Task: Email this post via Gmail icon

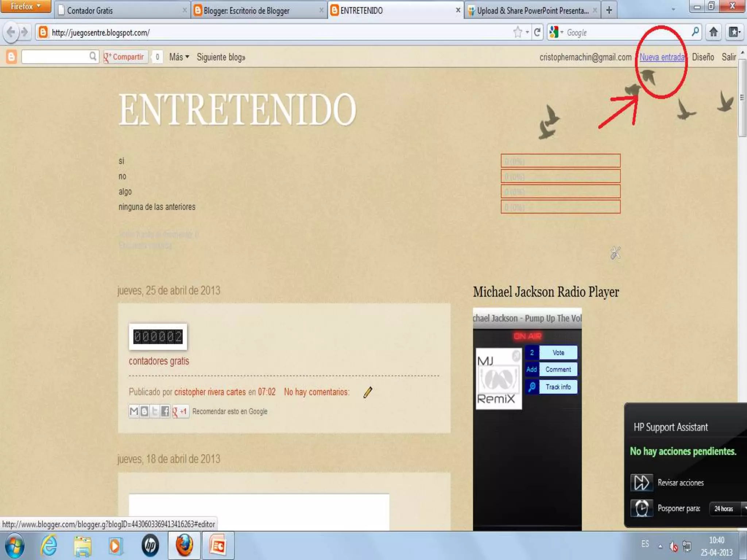Action: coord(134,412)
